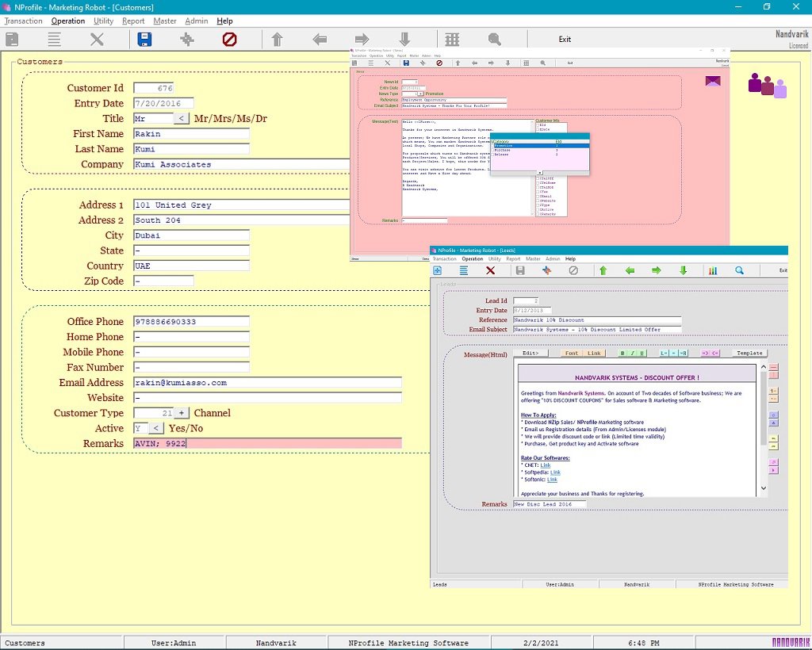
Task: Check the CTelMob checkbox in News window
Action: pos(538,187)
